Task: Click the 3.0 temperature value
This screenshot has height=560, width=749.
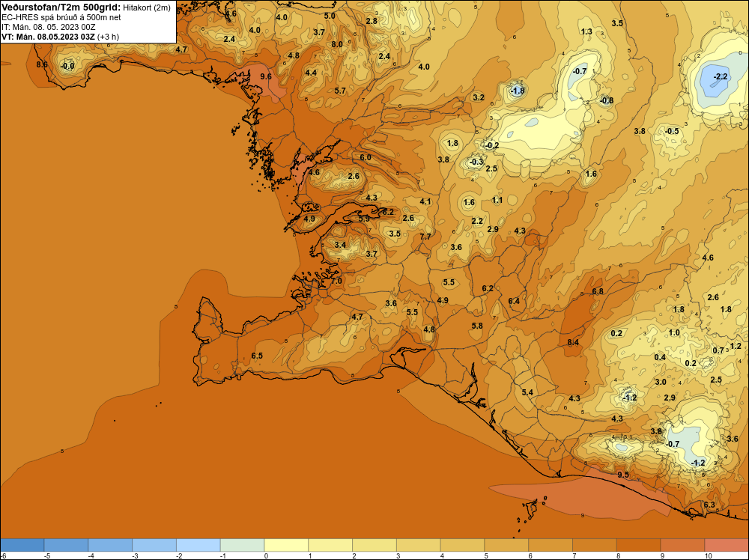Action: pyautogui.click(x=661, y=382)
